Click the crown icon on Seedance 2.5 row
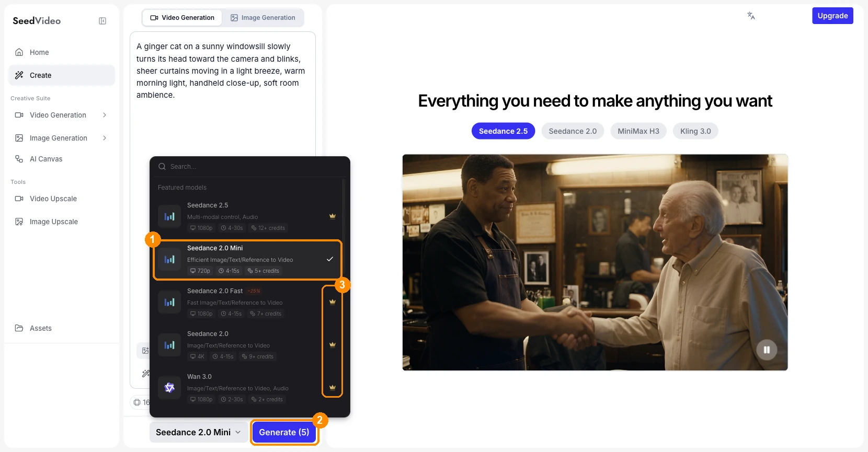 tap(333, 216)
